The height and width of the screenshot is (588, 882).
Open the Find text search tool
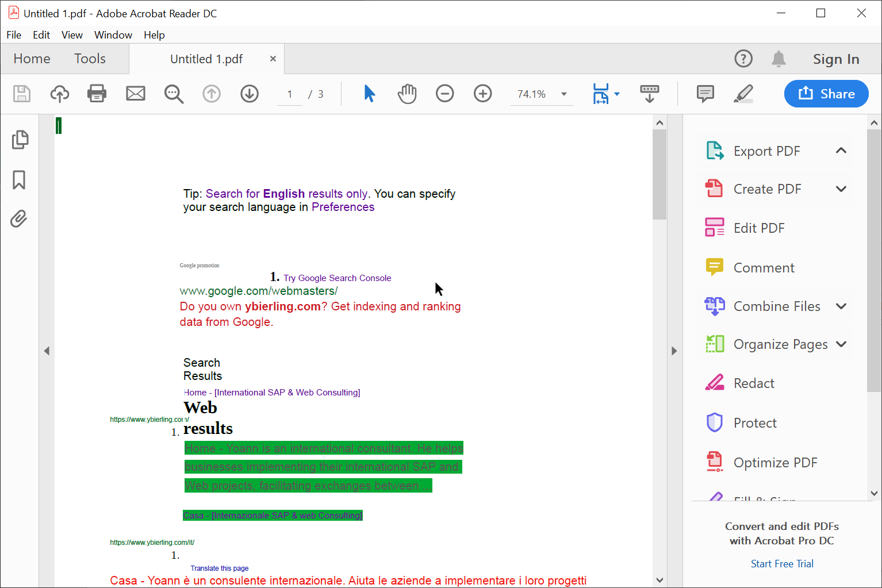(x=174, y=94)
